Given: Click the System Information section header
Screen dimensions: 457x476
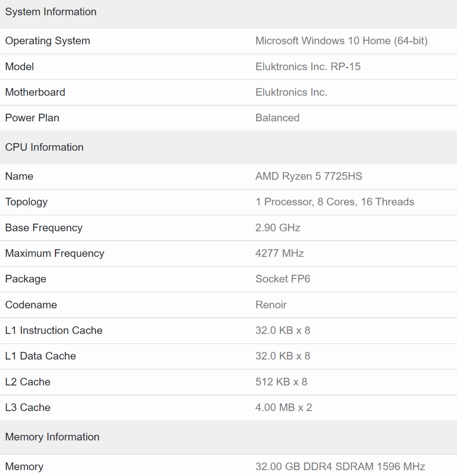Looking at the screenshot, I should pos(51,12).
